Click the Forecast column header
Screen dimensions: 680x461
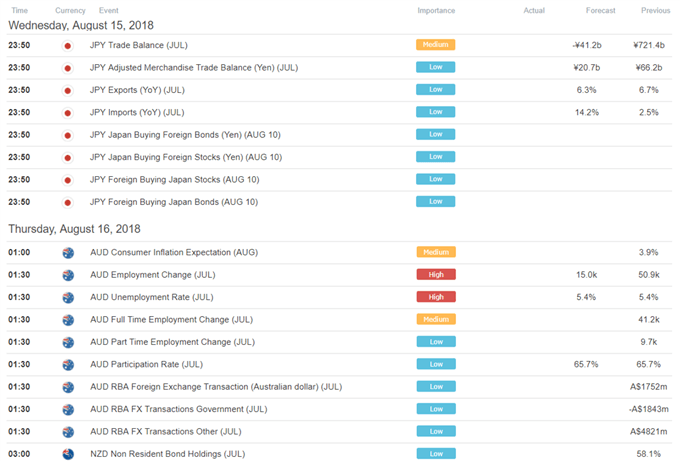click(600, 10)
